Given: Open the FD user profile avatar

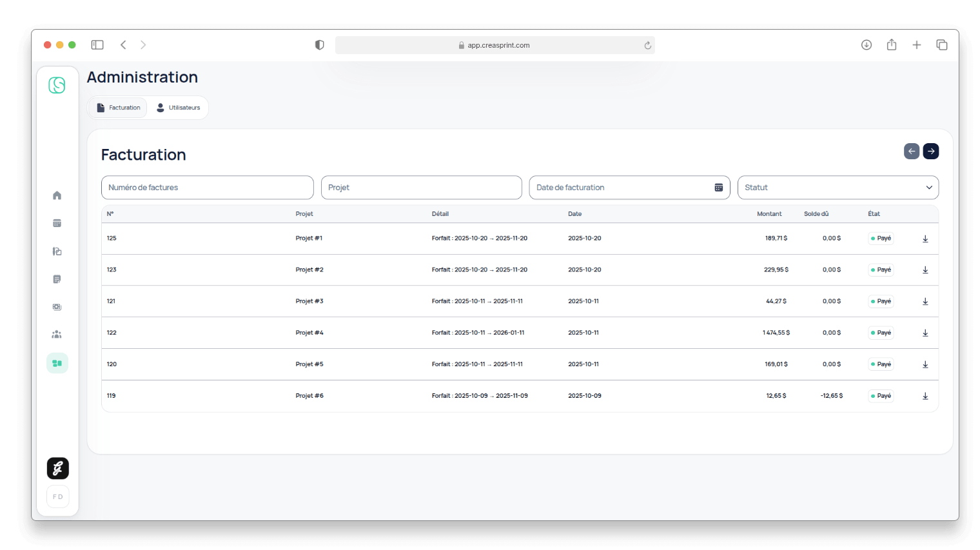Looking at the screenshot, I should click(x=58, y=496).
